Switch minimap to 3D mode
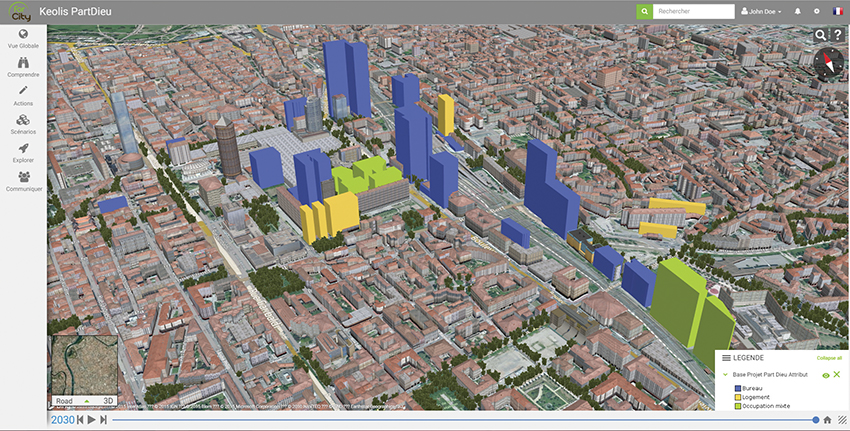Screen dimensions: 850x431 click(x=108, y=401)
